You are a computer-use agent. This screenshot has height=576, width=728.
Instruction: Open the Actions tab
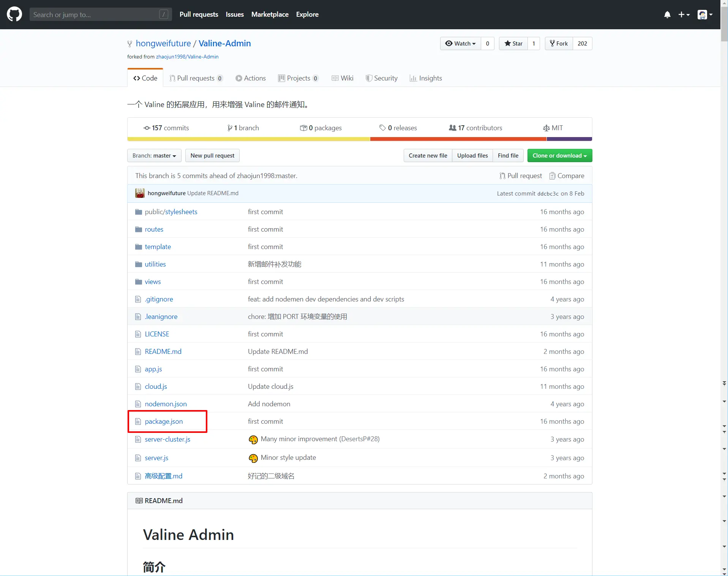pos(251,78)
